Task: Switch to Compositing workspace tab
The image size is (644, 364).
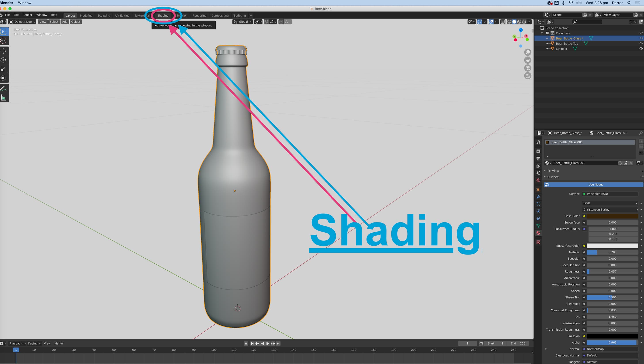Action: pyautogui.click(x=220, y=15)
